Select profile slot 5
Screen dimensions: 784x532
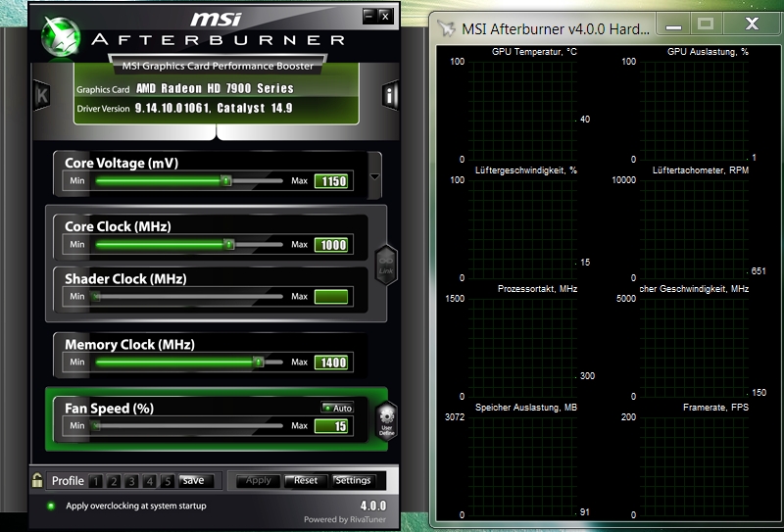click(168, 481)
